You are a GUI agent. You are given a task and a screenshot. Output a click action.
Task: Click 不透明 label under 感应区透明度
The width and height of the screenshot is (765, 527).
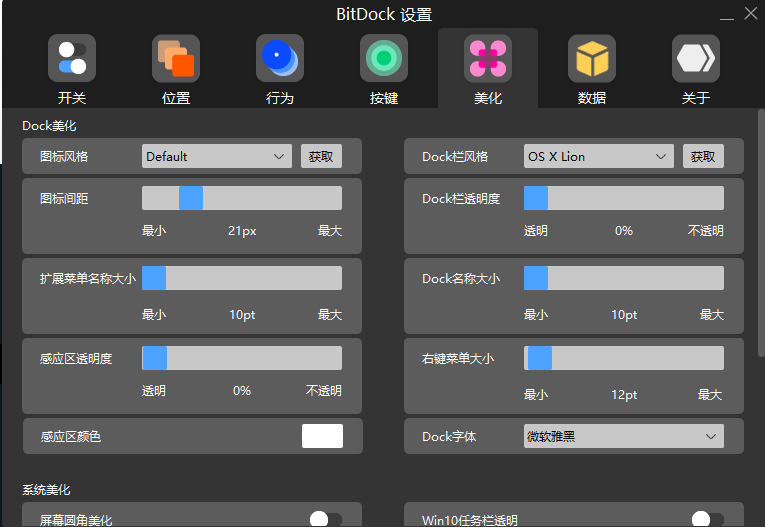[323, 390]
